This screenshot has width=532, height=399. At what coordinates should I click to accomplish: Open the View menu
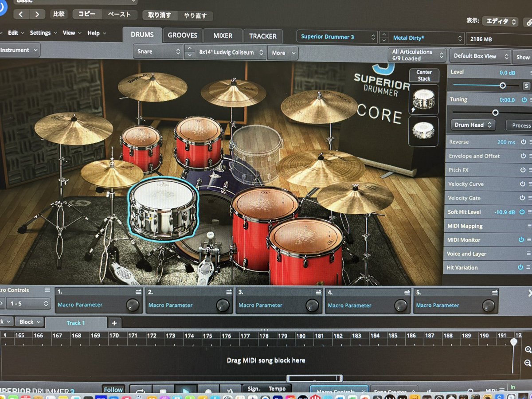(72, 33)
